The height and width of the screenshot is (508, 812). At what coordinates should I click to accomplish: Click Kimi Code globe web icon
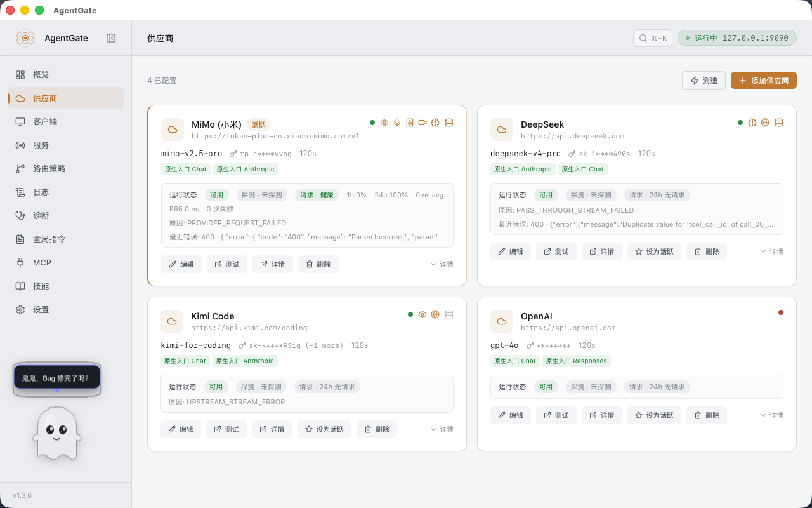435,314
